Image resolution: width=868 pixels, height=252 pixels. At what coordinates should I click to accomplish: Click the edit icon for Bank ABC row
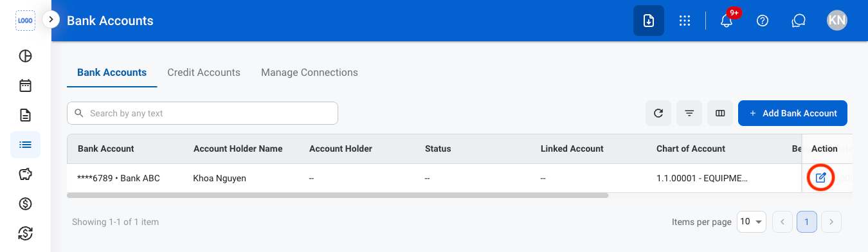pyautogui.click(x=820, y=177)
